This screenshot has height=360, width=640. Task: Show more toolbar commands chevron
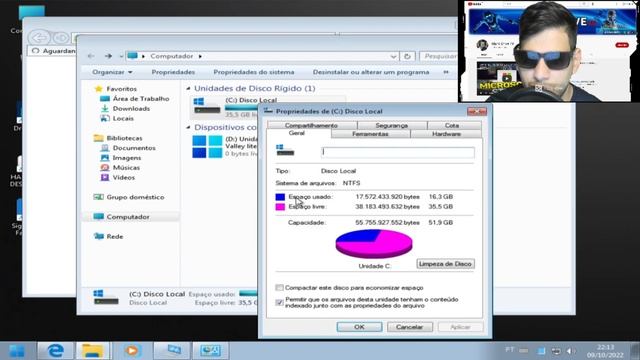[446, 72]
